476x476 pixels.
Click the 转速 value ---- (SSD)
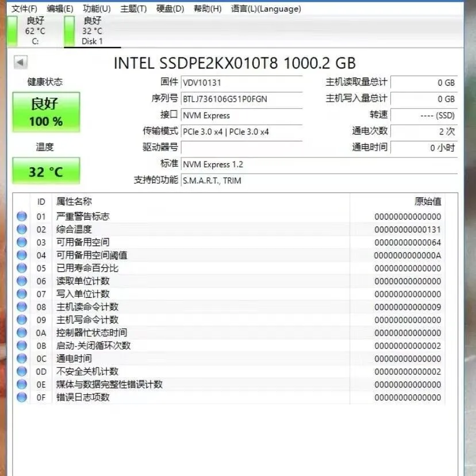pos(424,116)
